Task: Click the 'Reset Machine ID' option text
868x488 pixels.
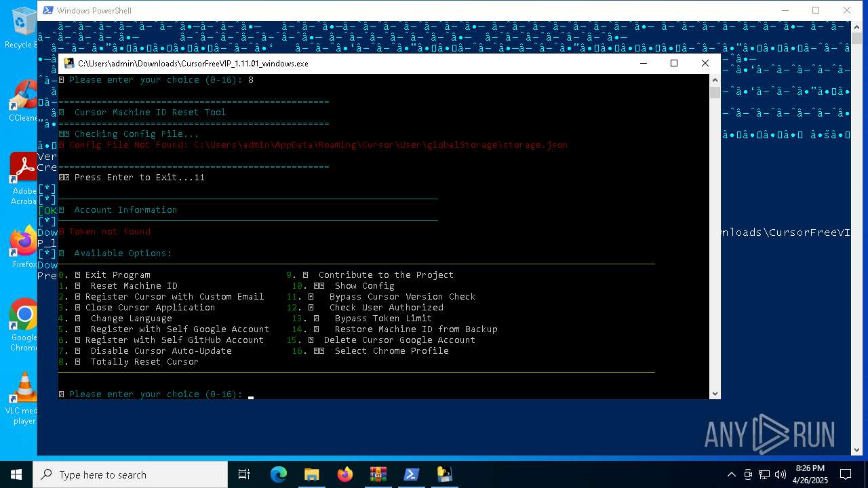Action: (x=134, y=285)
